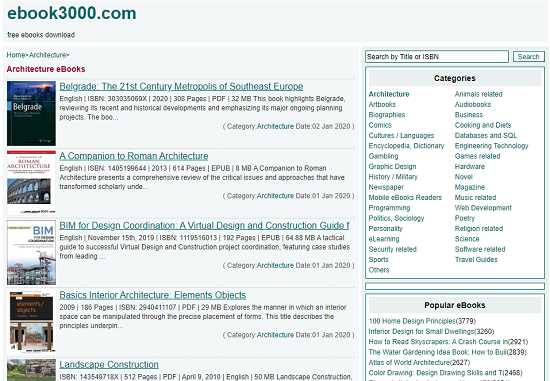
Task: Open Landscape Construction title link
Action: point(109,365)
